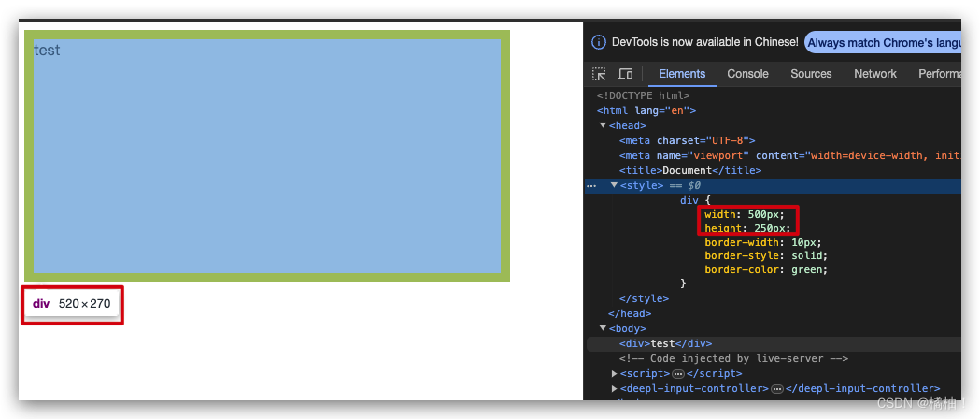This screenshot has width=980, height=419.
Task: Click the highlighted blue div content area
Action: point(267,156)
